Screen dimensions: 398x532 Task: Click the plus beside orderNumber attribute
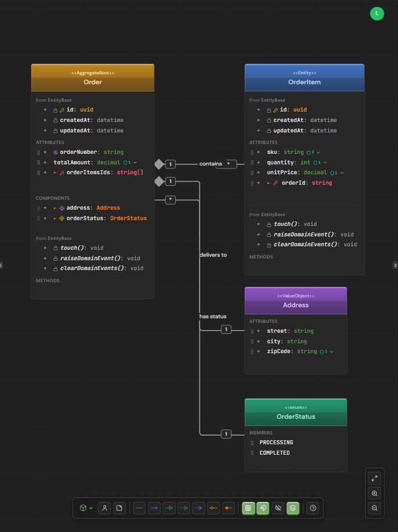tap(45, 152)
